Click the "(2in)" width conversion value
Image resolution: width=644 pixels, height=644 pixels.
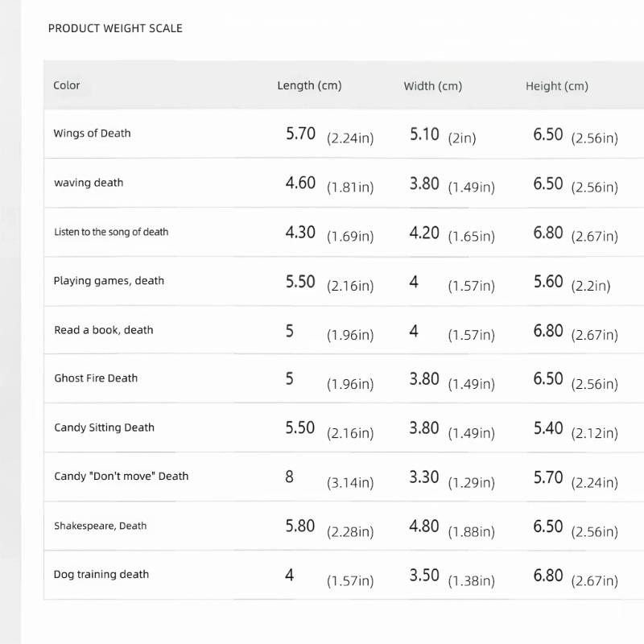(x=462, y=138)
